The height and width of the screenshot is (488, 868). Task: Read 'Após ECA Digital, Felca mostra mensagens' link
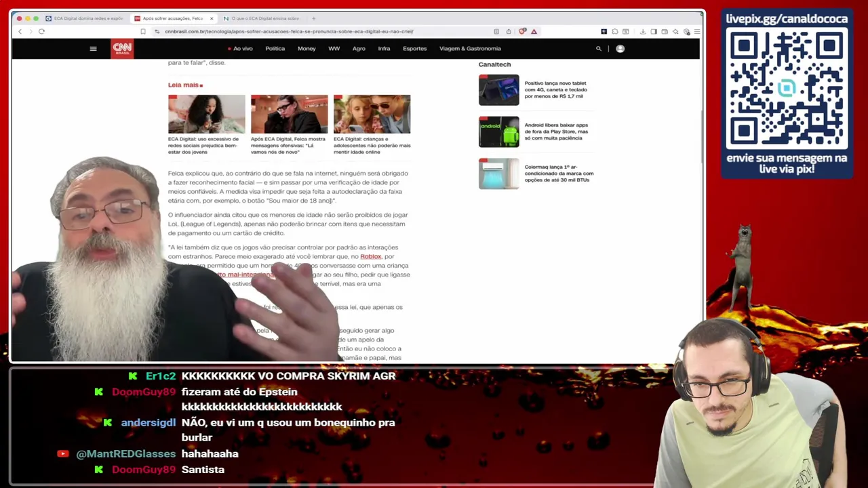(x=286, y=145)
